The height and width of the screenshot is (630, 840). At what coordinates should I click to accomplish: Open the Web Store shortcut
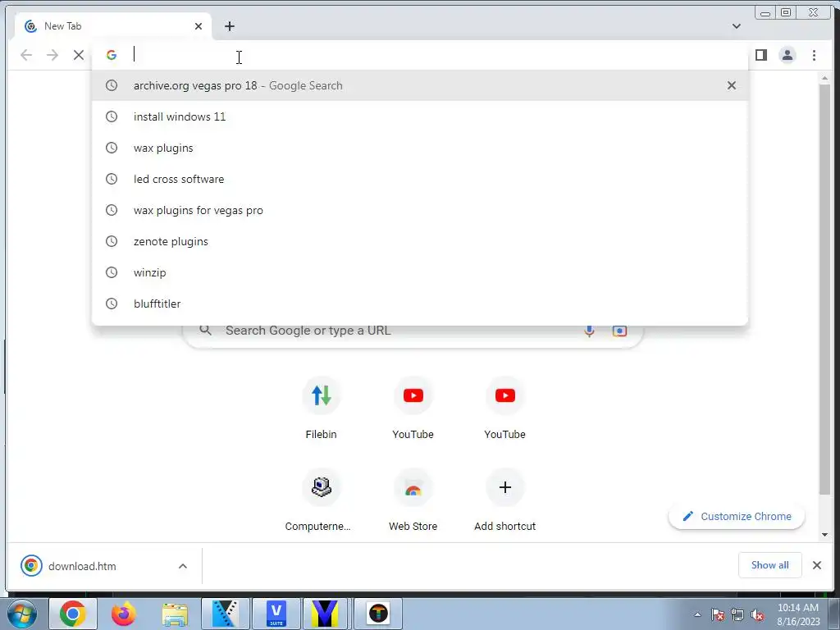tap(413, 500)
